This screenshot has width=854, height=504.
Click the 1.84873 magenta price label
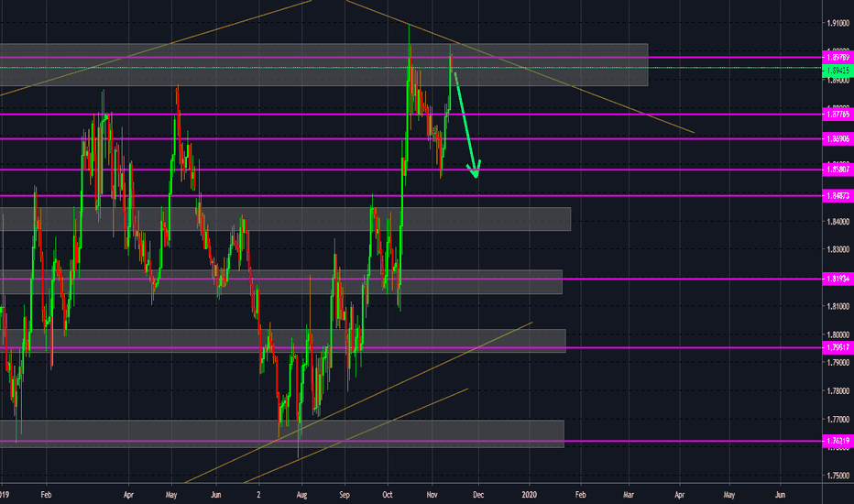tap(835, 196)
